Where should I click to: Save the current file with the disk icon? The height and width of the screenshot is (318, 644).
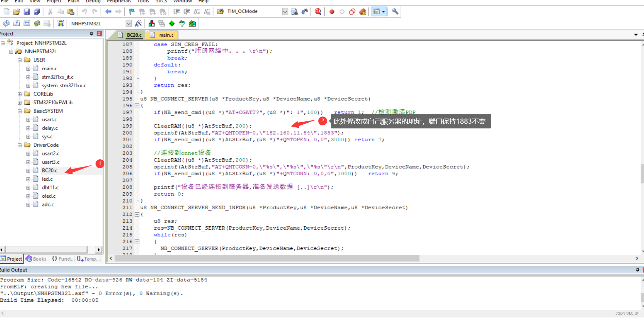click(x=27, y=12)
